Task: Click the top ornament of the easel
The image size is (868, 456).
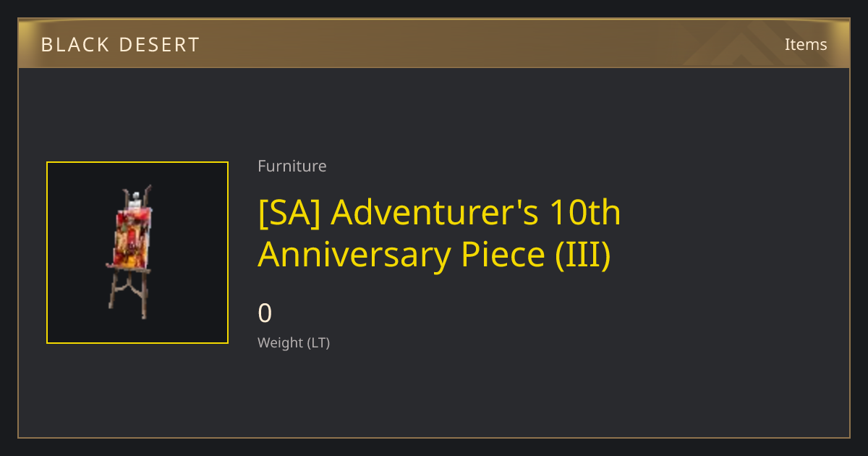Action: click(x=137, y=197)
